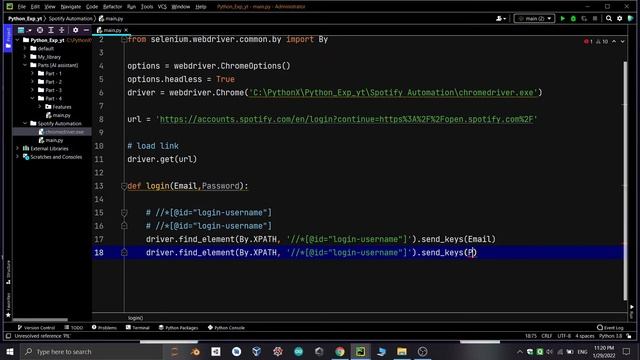Image resolution: width=640 pixels, height=360 pixels.
Task: Open Chrome from the Windows taskbar
Action: point(340,351)
